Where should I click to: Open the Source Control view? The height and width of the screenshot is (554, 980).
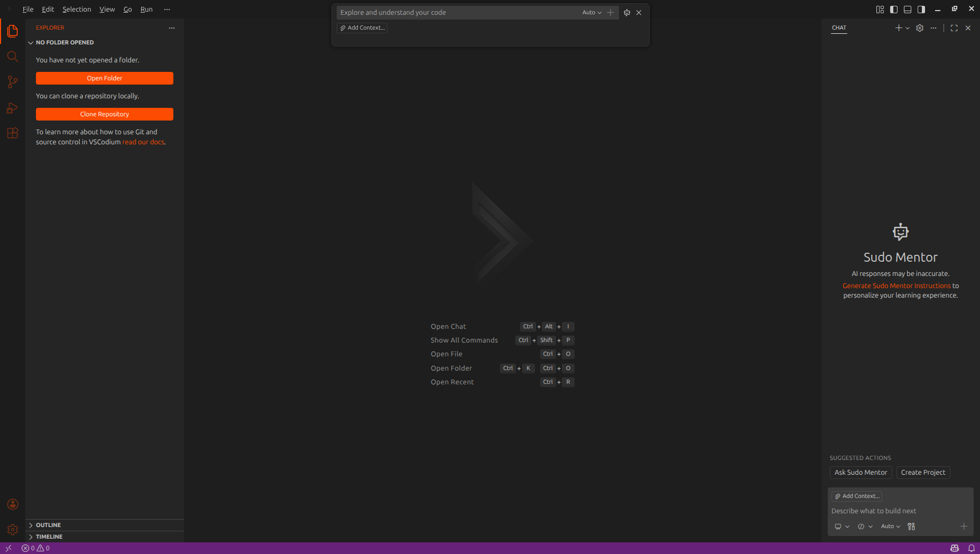tap(13, 82)
